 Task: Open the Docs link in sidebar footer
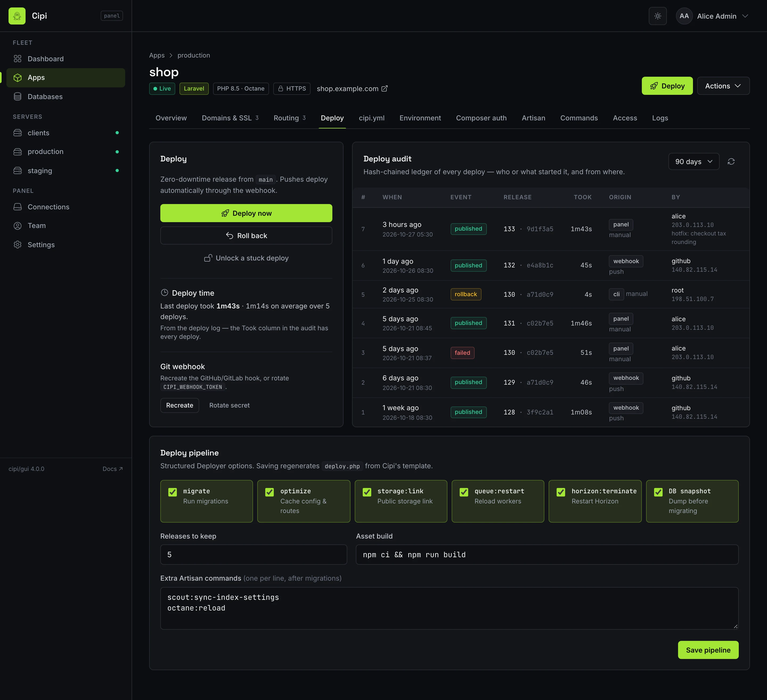tap(113, 469)
